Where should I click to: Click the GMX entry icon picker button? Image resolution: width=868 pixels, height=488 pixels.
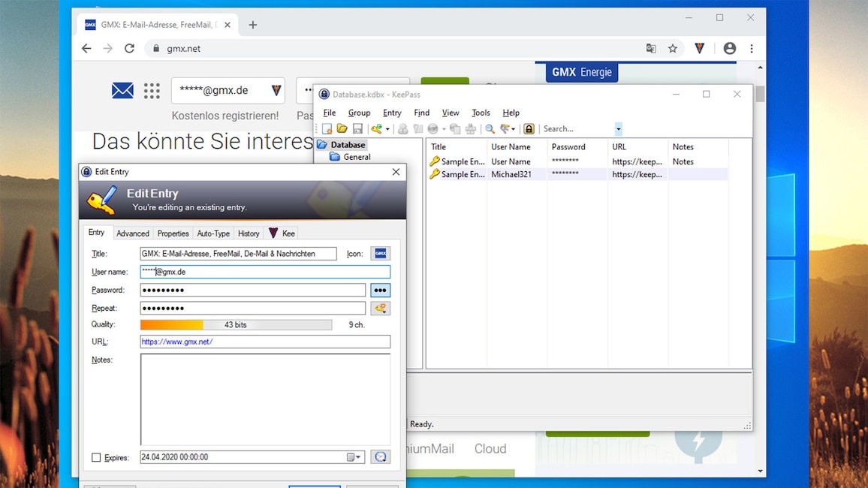(x=380, y=254)
